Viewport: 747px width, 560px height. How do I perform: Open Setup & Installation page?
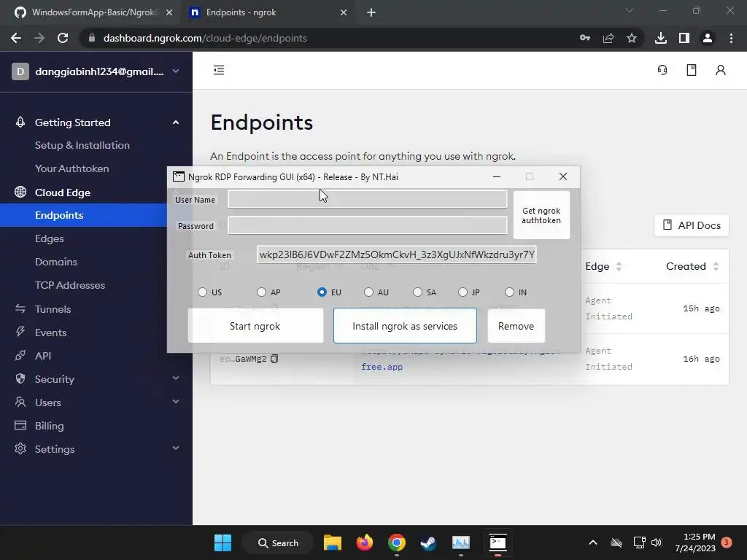pyautogui.click(x=82, y=145)
